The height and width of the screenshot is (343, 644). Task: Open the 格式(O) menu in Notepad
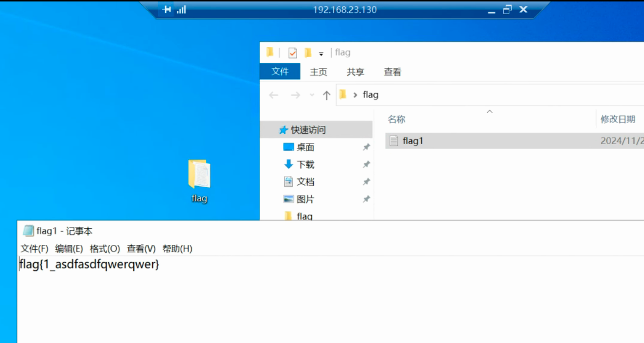click(105, 249)
